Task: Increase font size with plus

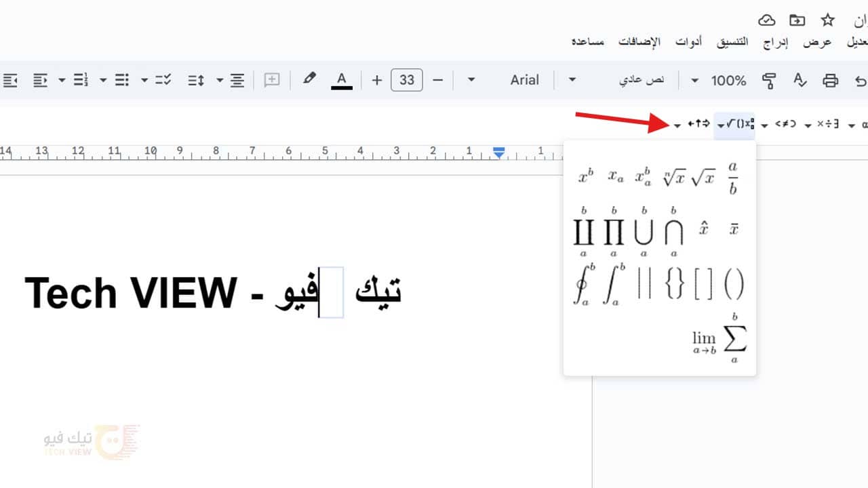Action: point(377,80)
